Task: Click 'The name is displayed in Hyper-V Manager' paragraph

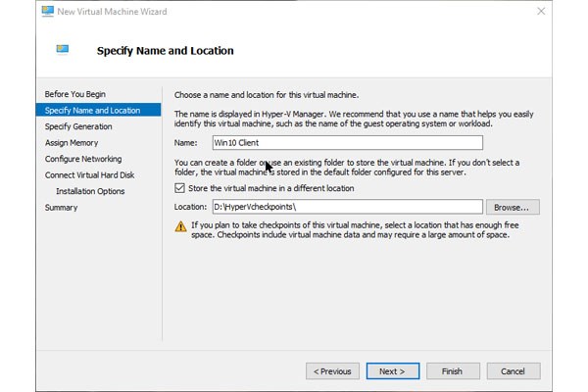Action: [354, 119]
